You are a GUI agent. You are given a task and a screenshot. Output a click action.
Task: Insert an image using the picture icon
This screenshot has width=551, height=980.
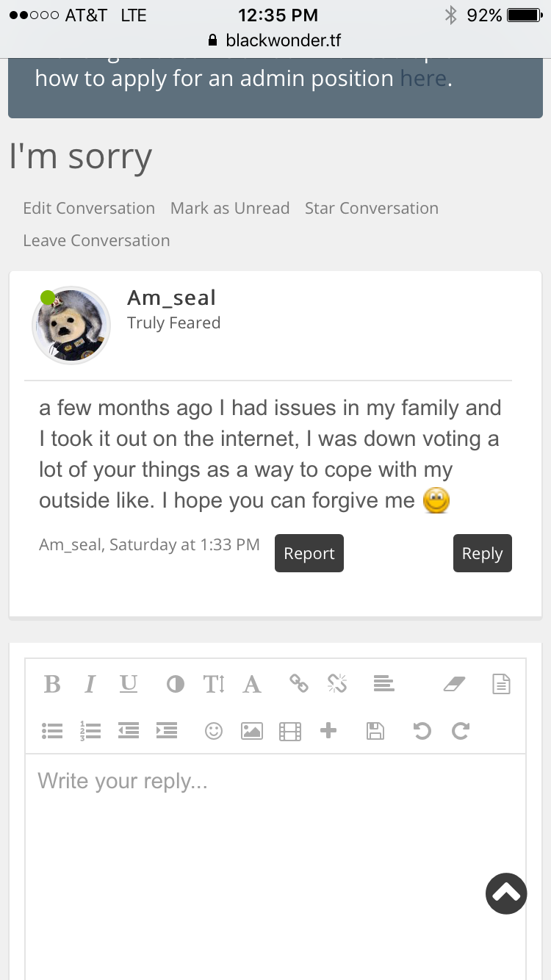pyautogui.click(x=252, y=731)
